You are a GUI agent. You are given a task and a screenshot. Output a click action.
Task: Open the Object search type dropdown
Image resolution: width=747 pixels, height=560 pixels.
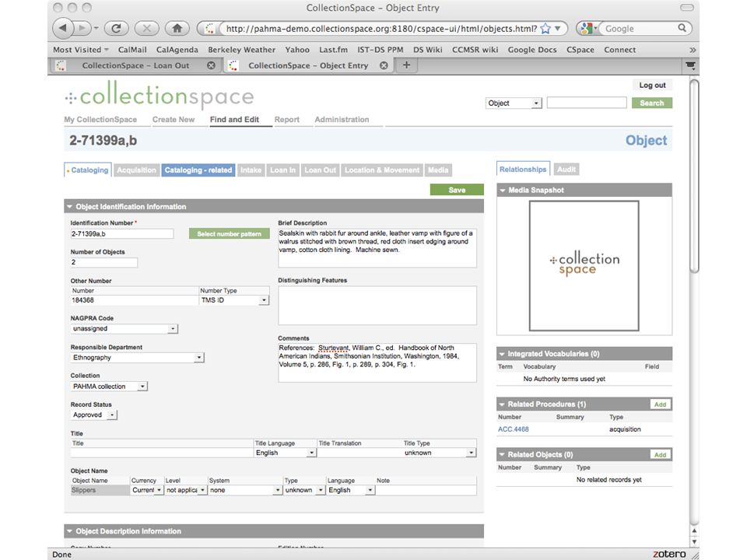pos(514,103)
